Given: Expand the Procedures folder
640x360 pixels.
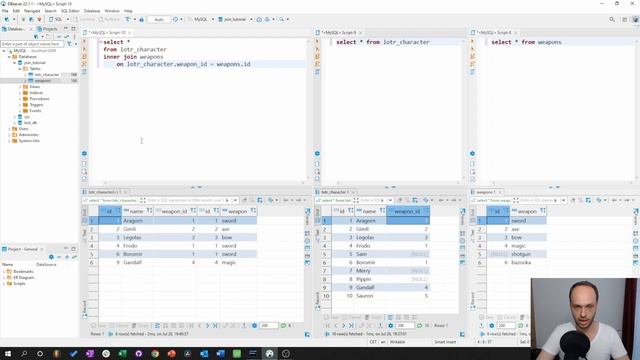Looking at the screenshot, I should (20, 98).
